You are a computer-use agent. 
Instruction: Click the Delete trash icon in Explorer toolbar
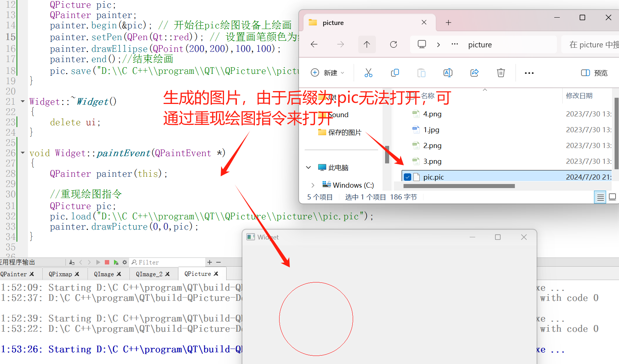click(501, 73)
